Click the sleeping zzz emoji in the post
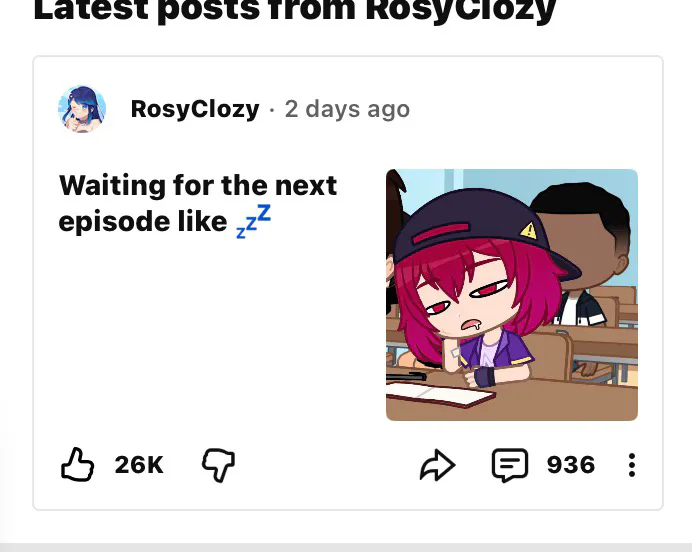This screenshot has width=692, height=552. coord(254,222)
